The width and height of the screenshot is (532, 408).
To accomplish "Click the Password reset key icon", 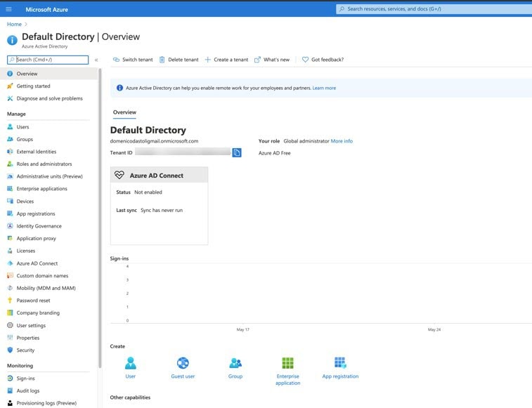I will (x=10, y=301).
